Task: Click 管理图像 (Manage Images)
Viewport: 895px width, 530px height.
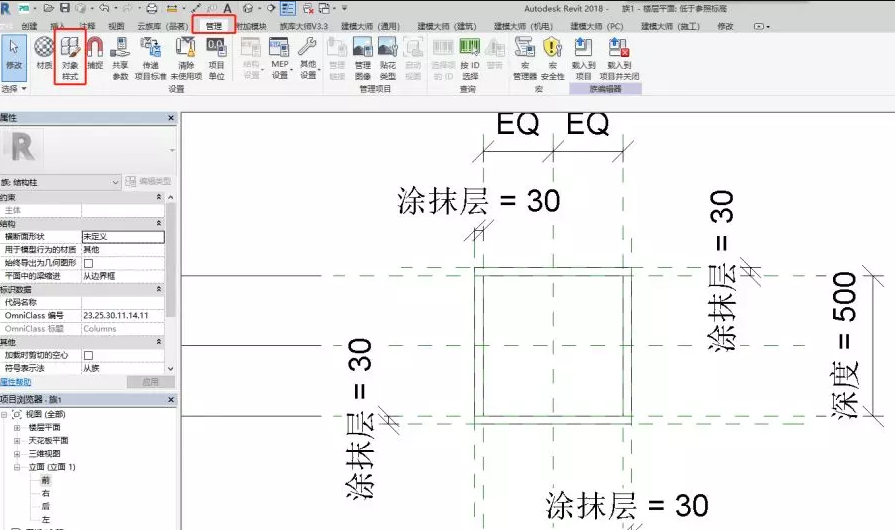Action: click(x=362, y=58)
